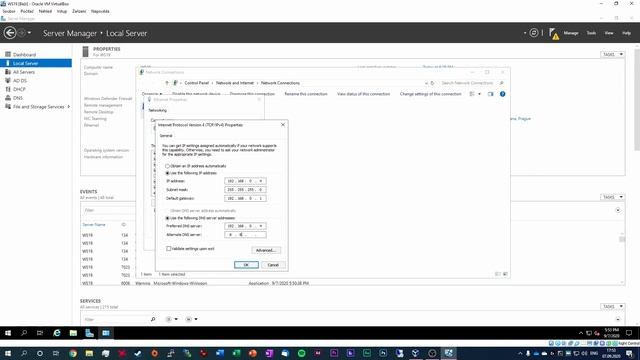Click Rename this connection
Image resolution: width=640 pixels, height=360 pixels.
(306, 94)
